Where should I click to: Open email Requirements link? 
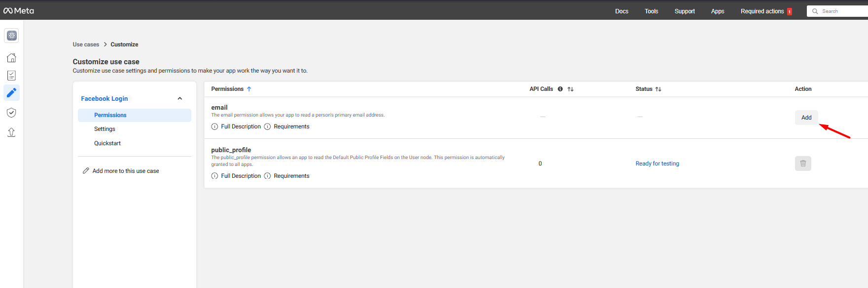tap(291, 126)
